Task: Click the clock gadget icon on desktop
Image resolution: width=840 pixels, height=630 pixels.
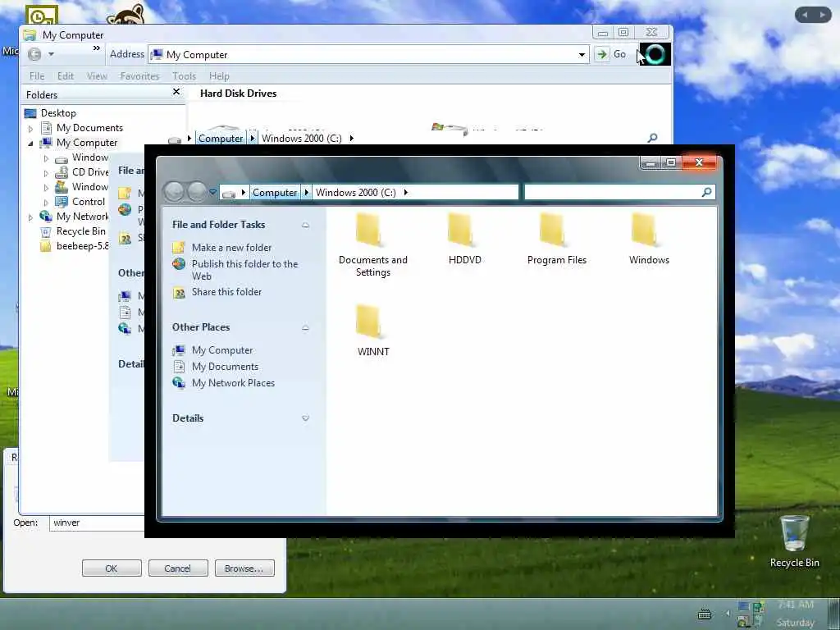Action: [42, 16]
